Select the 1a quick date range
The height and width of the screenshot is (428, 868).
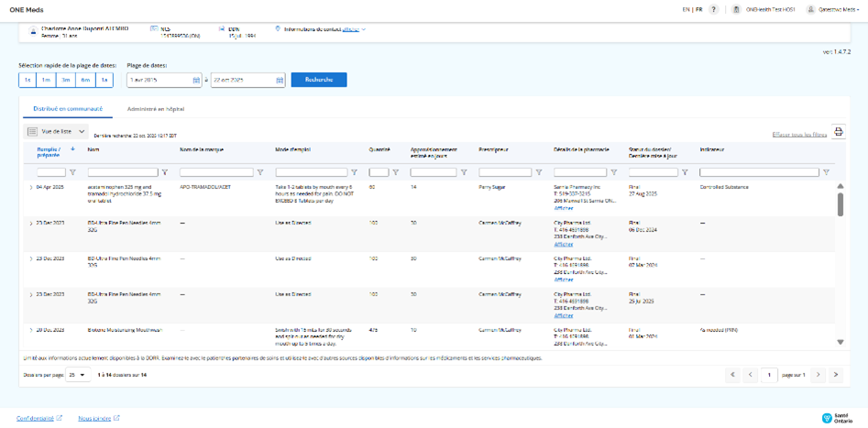click(x=104, y=81)
